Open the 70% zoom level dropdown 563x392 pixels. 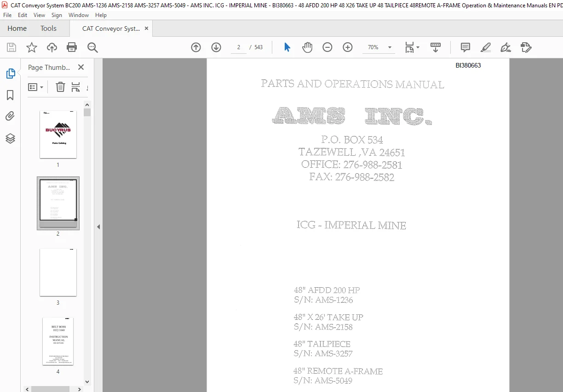pyautogui.click(x=380, y=47)
